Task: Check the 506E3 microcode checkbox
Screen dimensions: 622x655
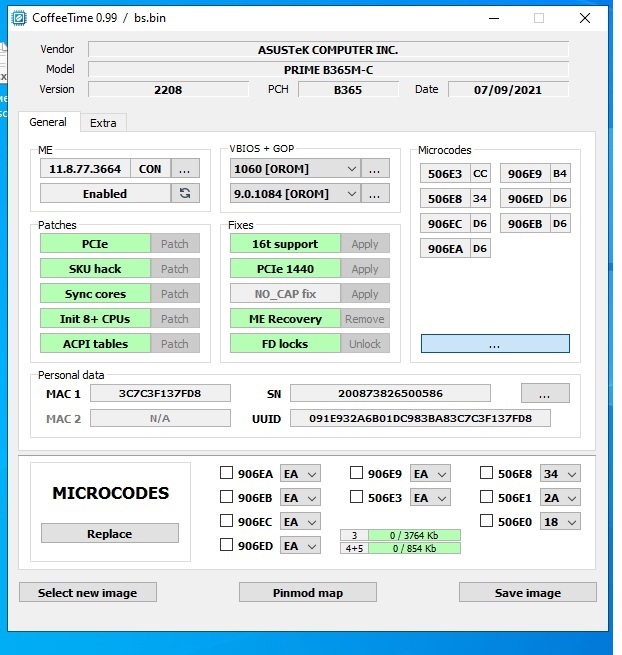Action: [x=356, y=497]
